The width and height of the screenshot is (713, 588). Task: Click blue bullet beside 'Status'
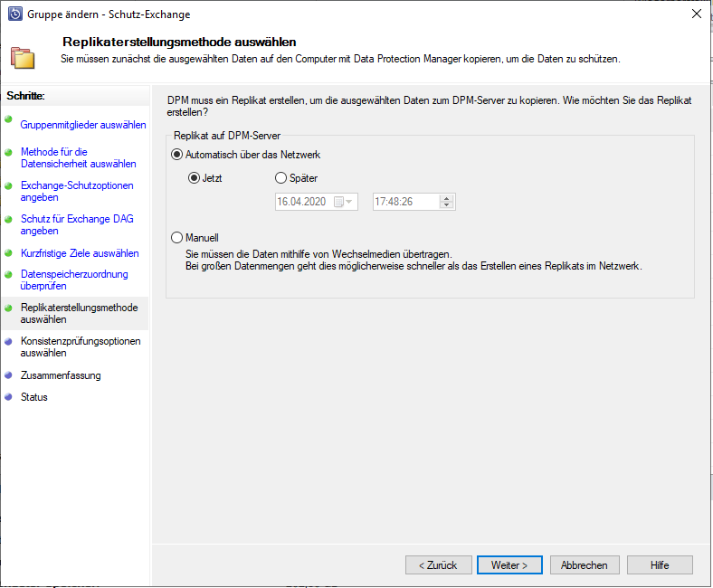8,396
